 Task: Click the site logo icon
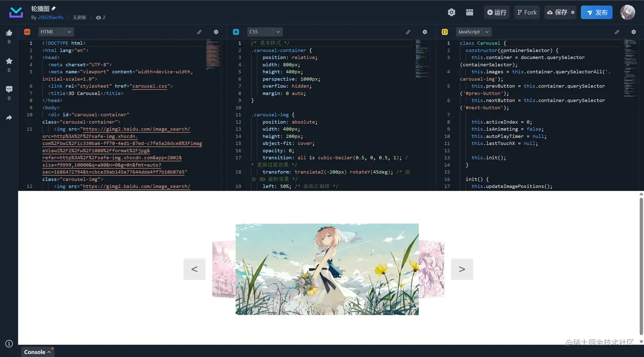[16, 12]
